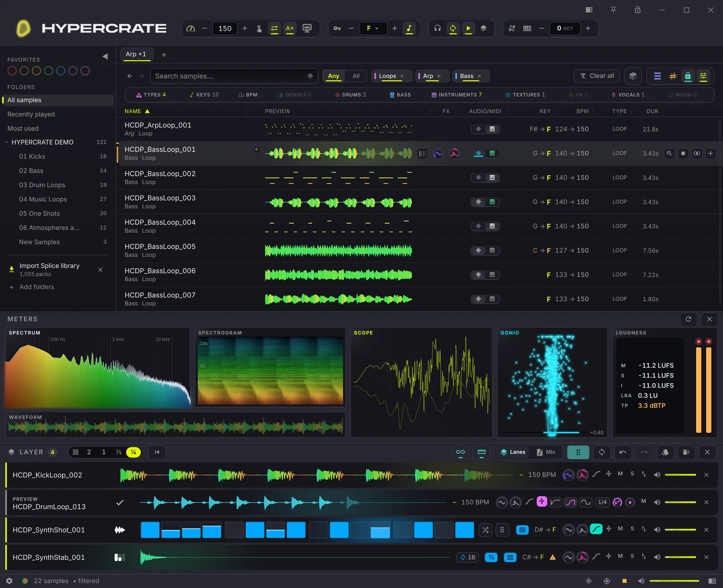
Task: Switch to the Mix view
Action: point(546,452)
